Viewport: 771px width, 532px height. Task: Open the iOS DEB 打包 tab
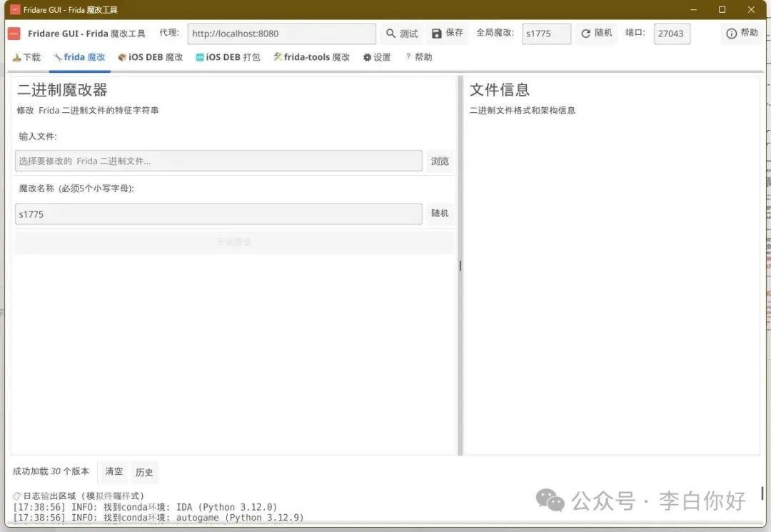coord(228,57)
